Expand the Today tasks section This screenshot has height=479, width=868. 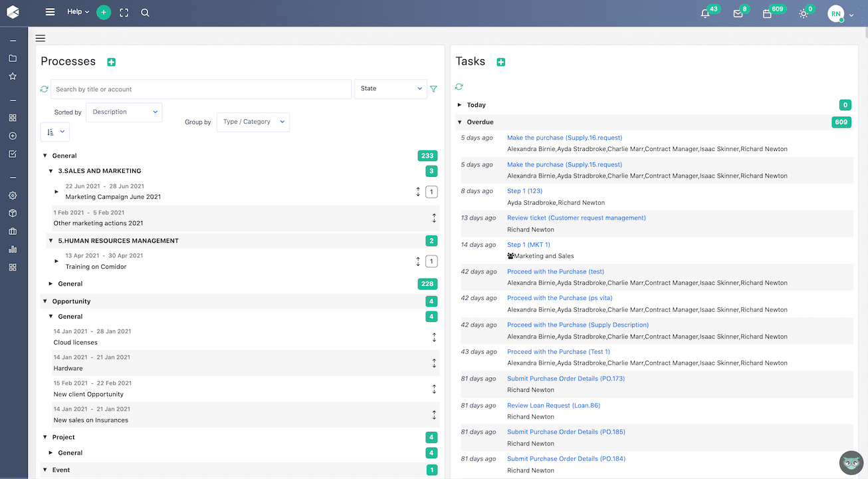458,104
